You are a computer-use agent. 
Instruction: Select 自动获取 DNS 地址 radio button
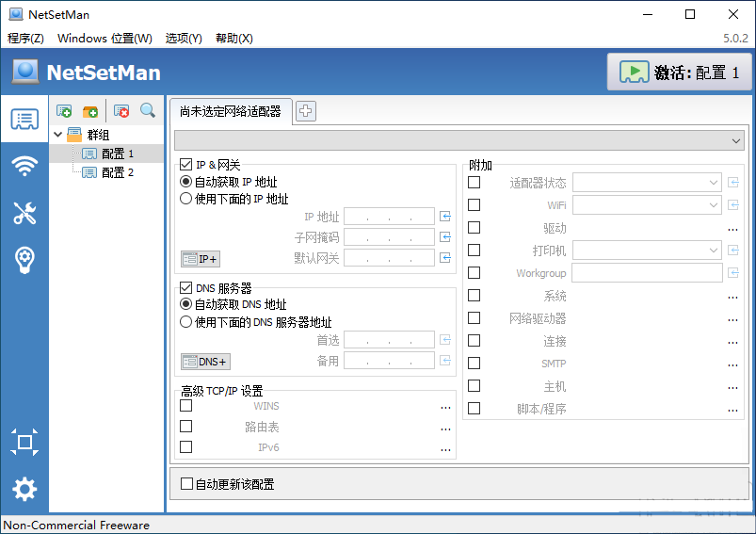(x=185, y=304)
